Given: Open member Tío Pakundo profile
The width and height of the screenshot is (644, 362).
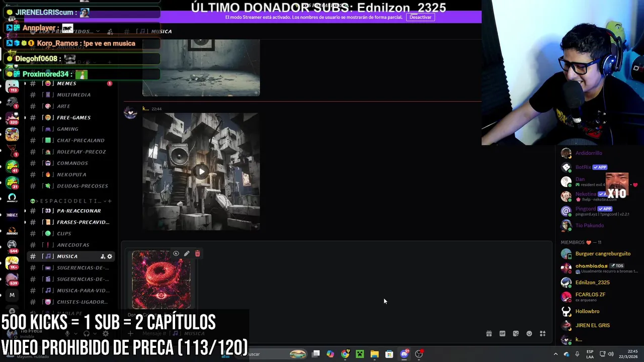Looking at the screenshot, I should tap(599, 226).
